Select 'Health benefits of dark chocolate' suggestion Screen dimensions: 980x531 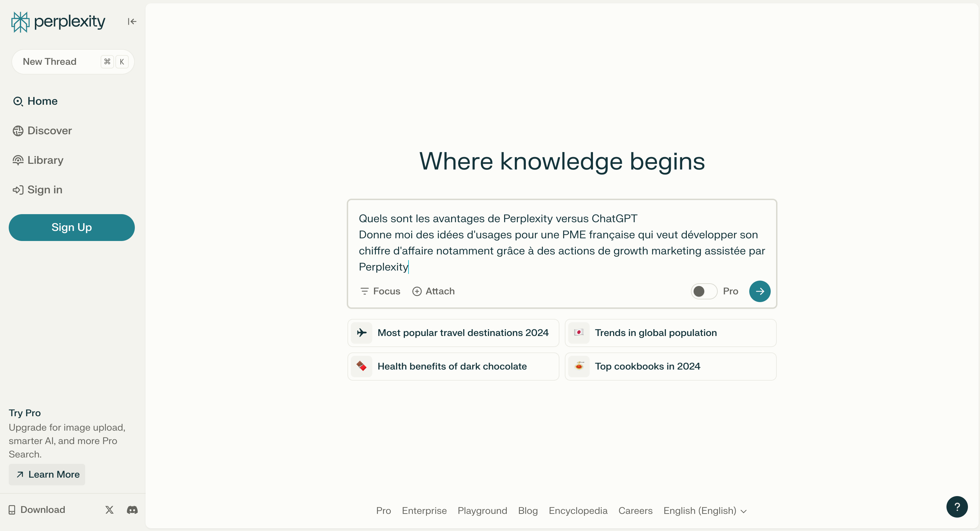click(x=453, y=367)
